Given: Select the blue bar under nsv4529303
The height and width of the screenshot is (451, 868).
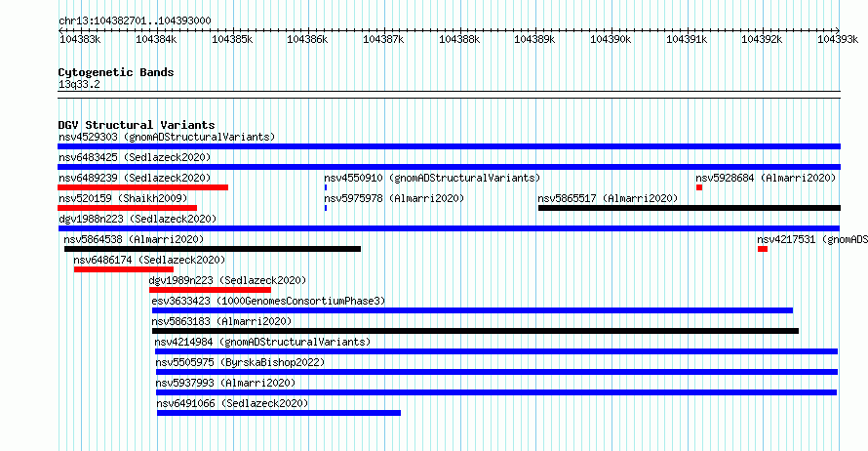Looking at the screenshot, I should (x=449, y=146).
